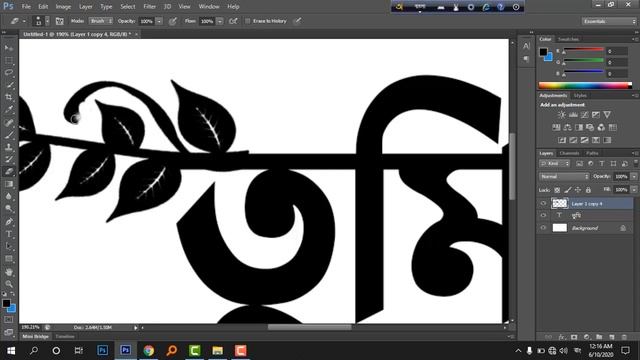Click the foreground color swatch in toolbox

pyautogui.click(x=6, y=303)
